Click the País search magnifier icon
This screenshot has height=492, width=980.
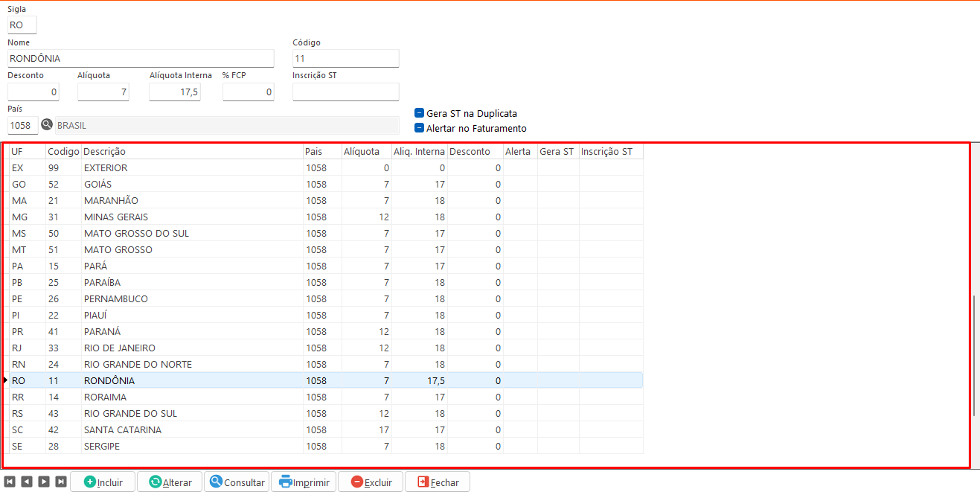click(47, 125)
